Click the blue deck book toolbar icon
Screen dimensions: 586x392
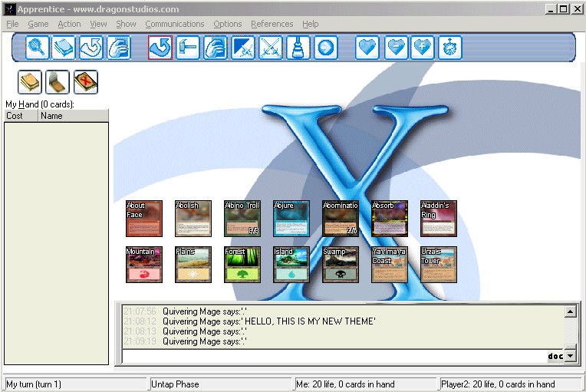(x=63, y=48)
